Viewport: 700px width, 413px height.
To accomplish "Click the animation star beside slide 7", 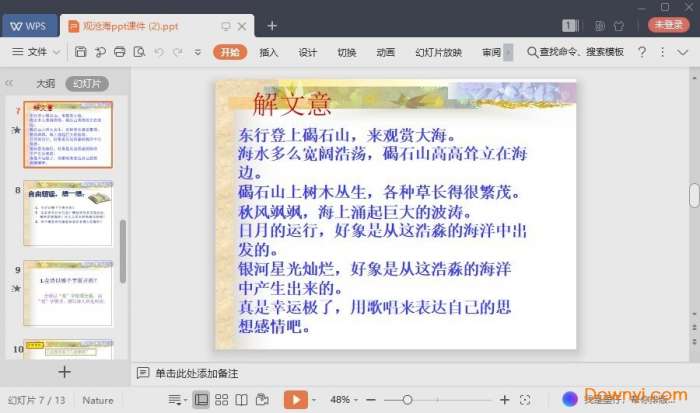I will point(16,130).
